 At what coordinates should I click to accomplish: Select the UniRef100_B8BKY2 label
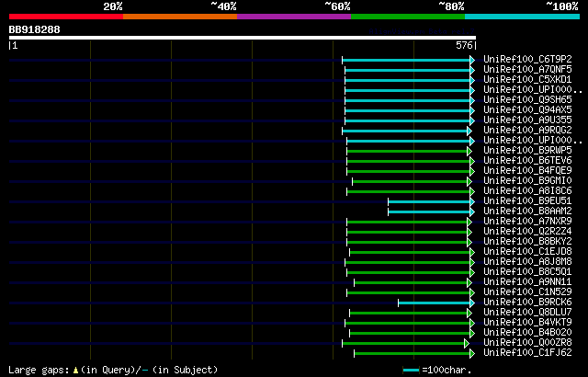point(527,242)
